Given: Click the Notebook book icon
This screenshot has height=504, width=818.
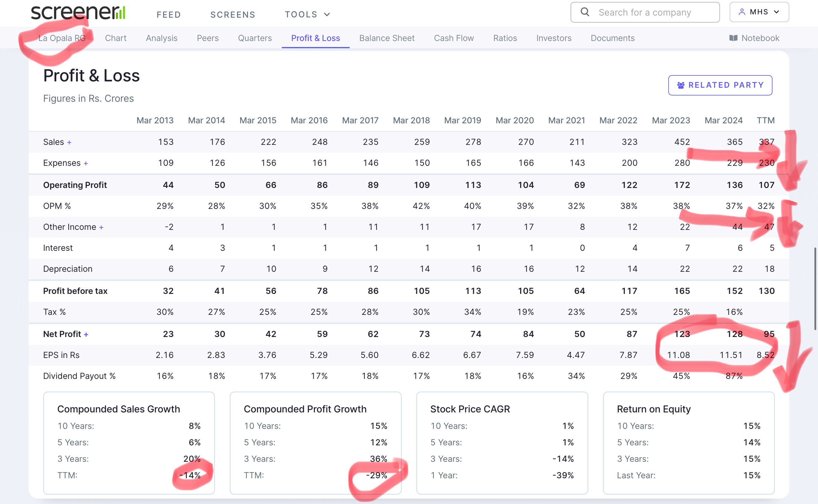Looking at the screenshot, I should (x=733, y=38).
